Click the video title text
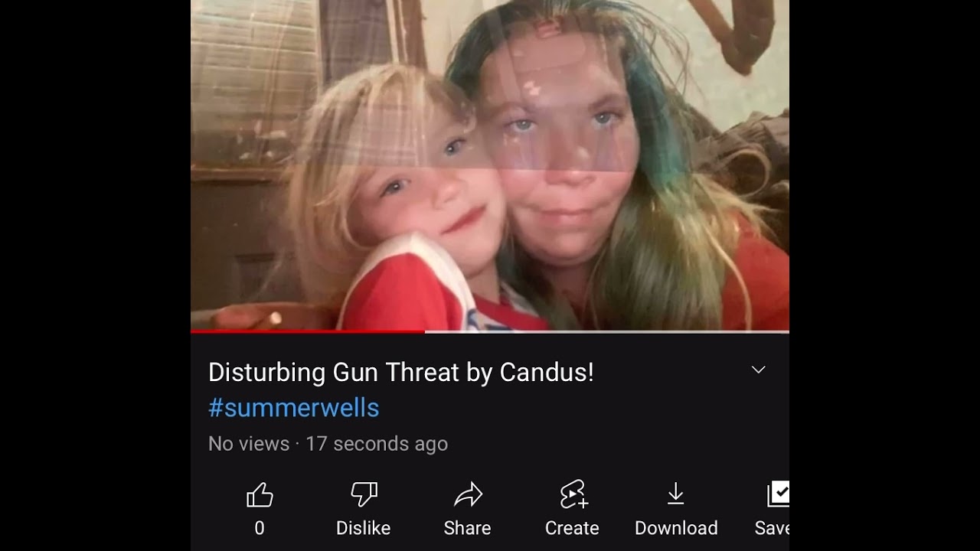The width and height of the screenshot is (980, 551). tap(401, 373)
